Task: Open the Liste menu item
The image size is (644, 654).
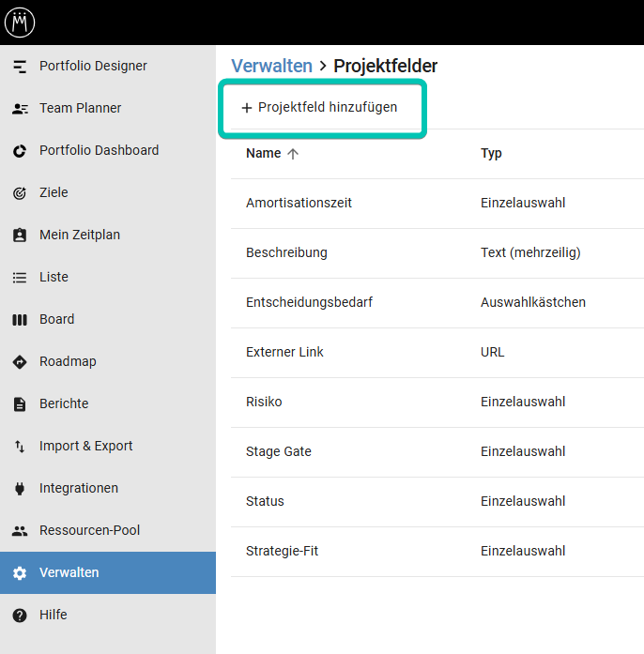Action: tap(54, 278)
